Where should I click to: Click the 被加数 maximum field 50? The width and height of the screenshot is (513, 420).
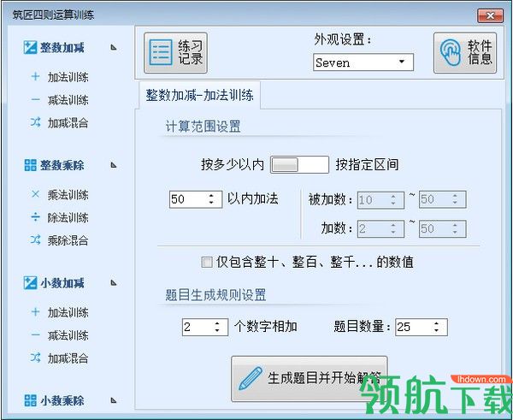442,199
